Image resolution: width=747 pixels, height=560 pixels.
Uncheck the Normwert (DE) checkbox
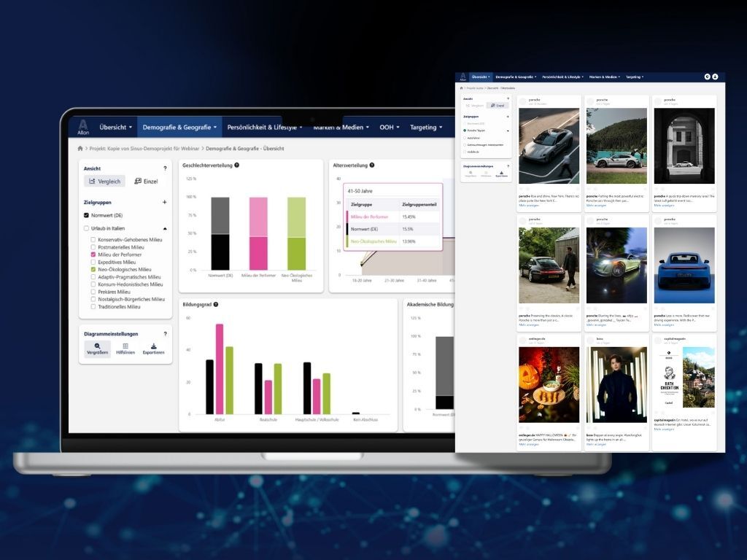coord(86,215)
